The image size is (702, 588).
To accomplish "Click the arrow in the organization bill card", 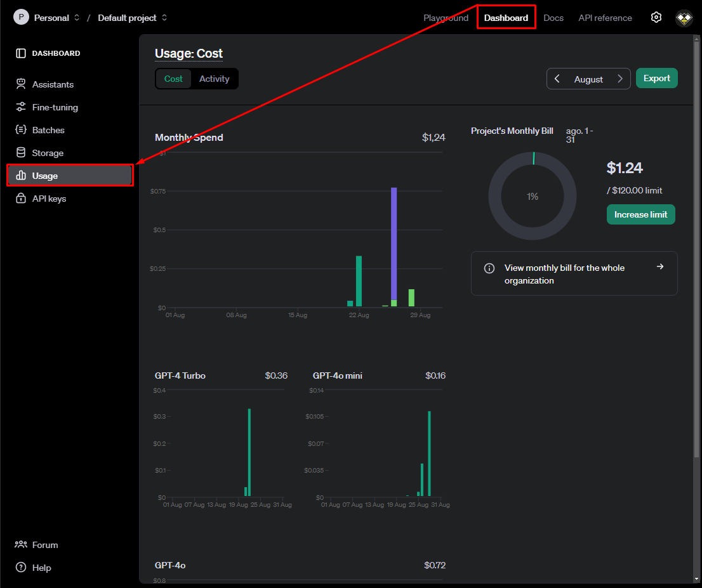I will pos(660,266).
